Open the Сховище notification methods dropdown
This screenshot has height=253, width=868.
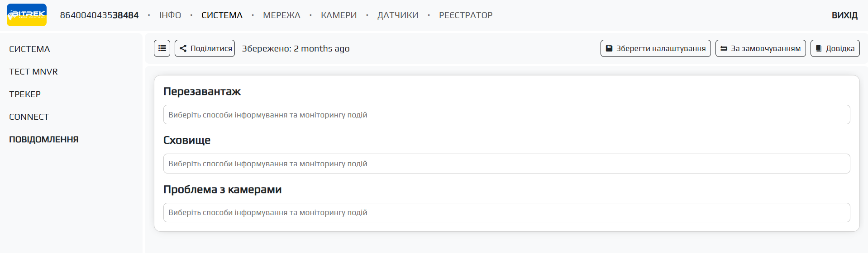[506, 164]
